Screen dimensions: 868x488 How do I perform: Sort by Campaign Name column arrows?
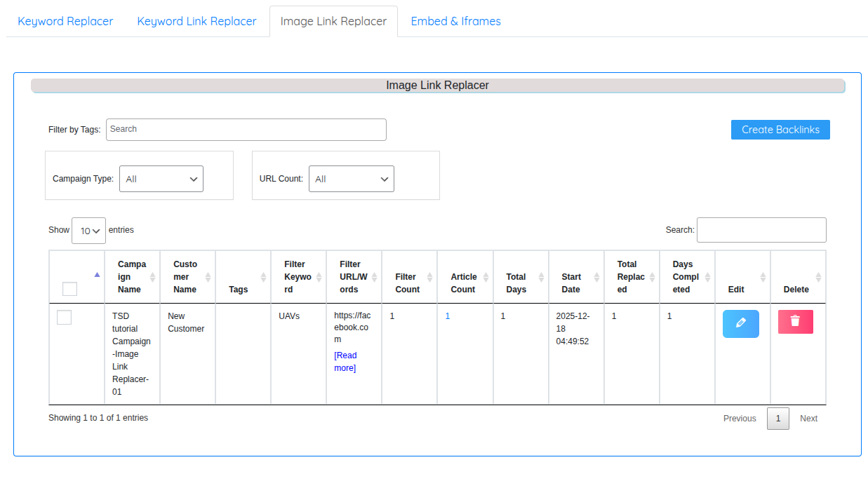tap(152, 277)
